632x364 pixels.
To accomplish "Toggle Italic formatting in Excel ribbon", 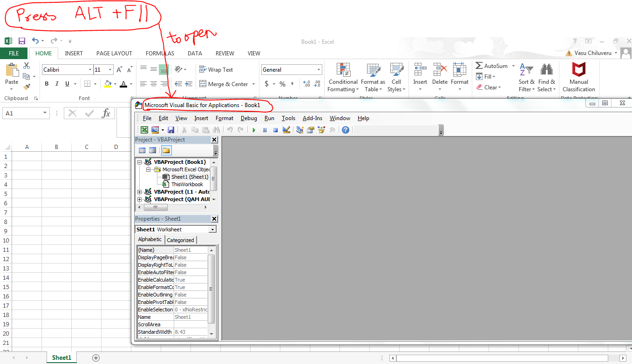I will 57,84.
